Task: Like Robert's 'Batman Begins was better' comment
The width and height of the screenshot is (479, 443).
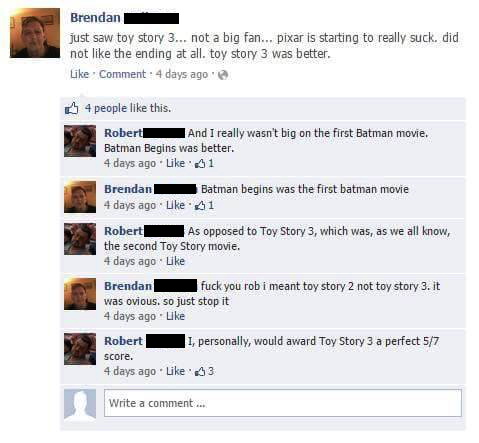Action: point(175,163)
